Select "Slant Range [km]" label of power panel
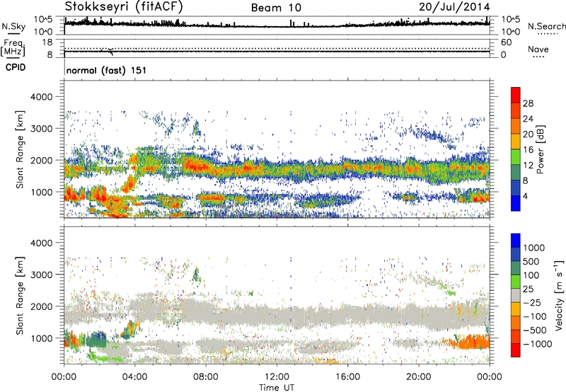 [20, 150]
